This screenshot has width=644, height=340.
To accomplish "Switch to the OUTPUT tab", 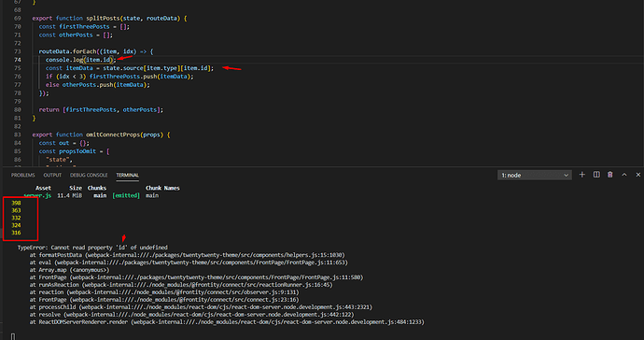I will (x=52, y=176).
